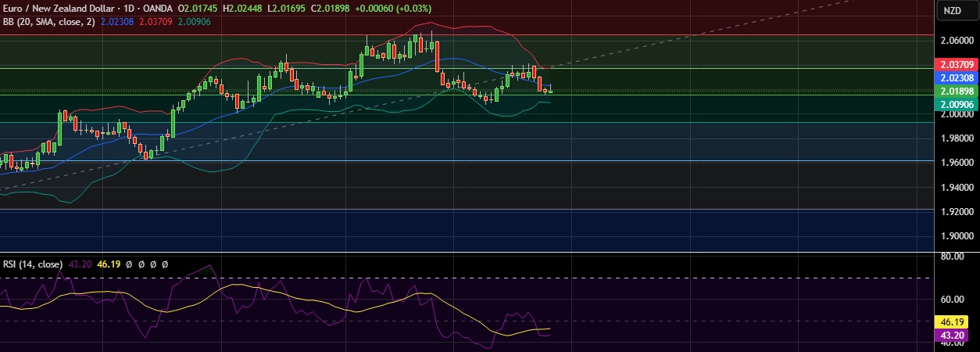Click the teal 2.00906 lower band price label
The height and width of the screenshot is (352, 980).
pos(956,104)
